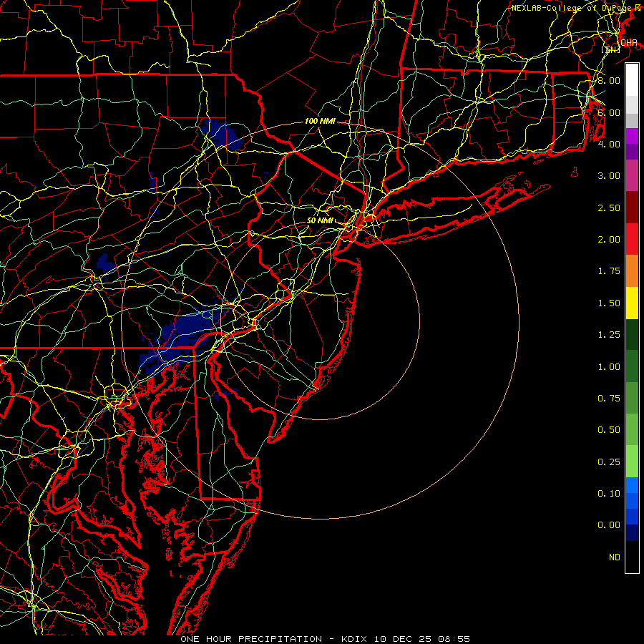
Task: Click the '0.75' legend value
Action: (x=609, y=399)
